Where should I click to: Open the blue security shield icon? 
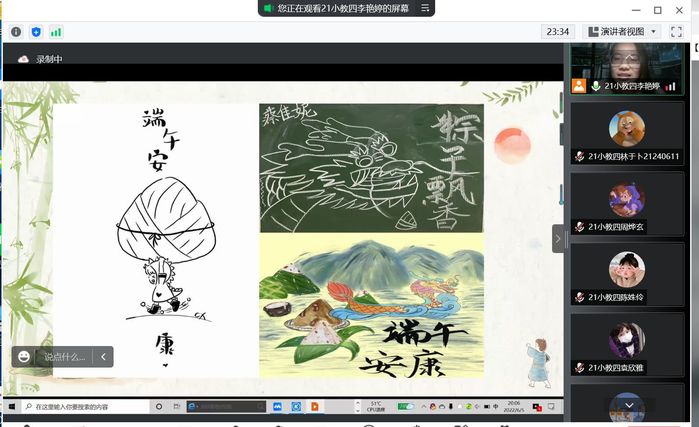pyautogui.click(x=36, y=32)
